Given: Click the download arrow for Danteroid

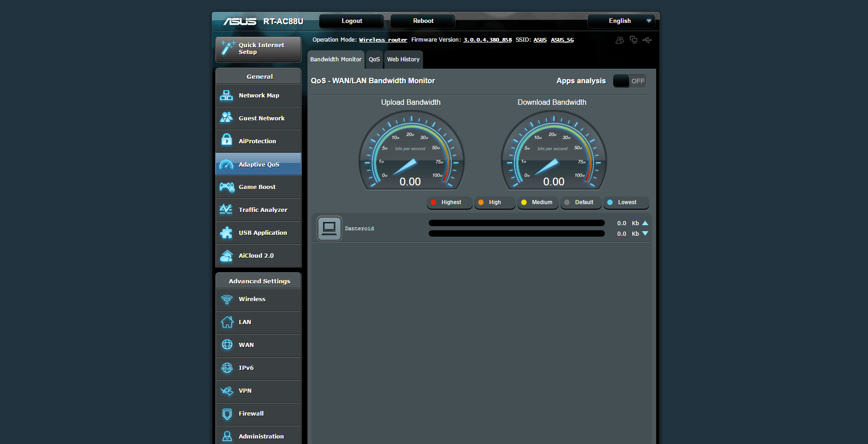Looking at the screenshot, I should [x=645, y=233].
